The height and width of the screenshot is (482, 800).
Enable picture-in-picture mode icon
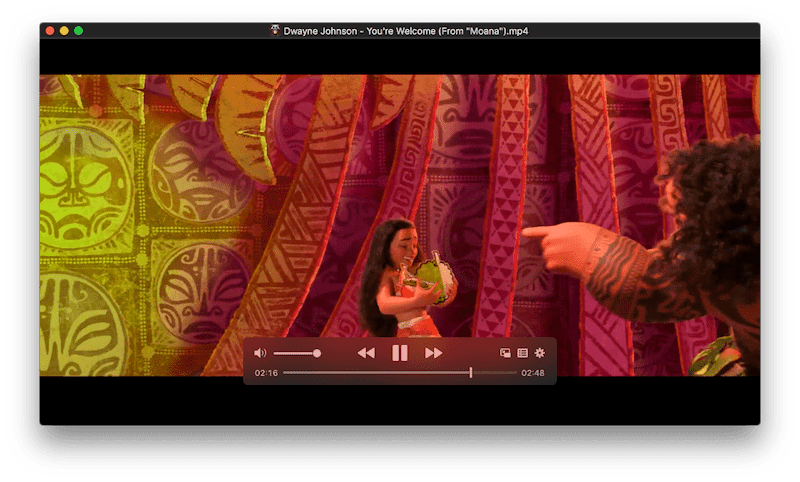pos(505,353)
